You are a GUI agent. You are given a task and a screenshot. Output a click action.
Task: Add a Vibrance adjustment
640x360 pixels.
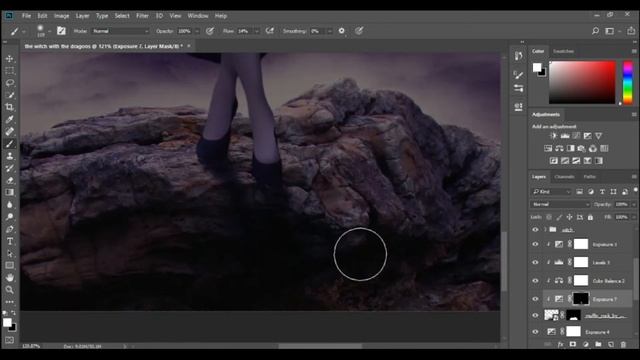point(598,136)
